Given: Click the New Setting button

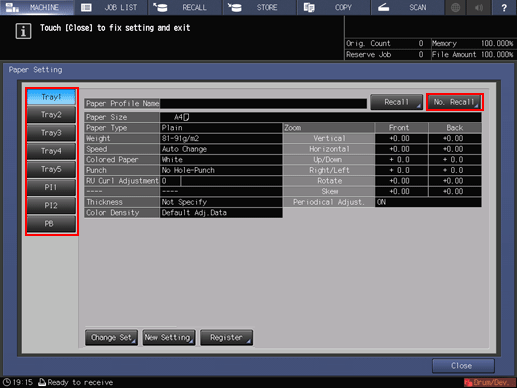Looking at the screenshot, I should pyautogui.click(x=169, y=338).
